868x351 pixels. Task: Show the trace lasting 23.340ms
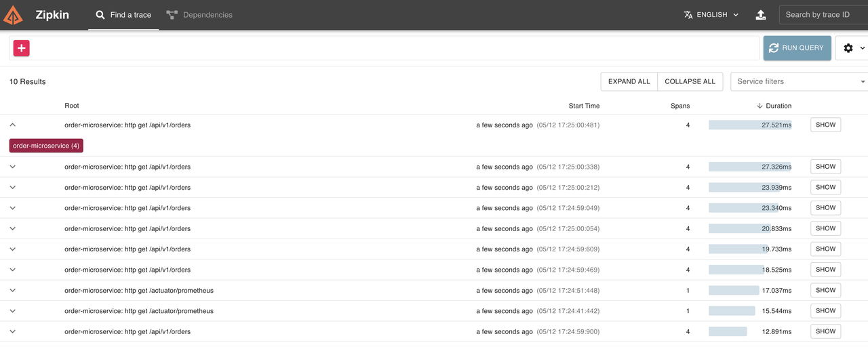825,208
